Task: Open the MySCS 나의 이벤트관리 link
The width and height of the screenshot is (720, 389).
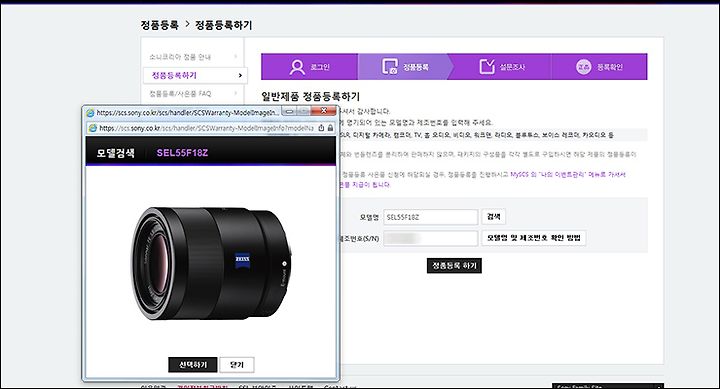Action: (568, 175)
